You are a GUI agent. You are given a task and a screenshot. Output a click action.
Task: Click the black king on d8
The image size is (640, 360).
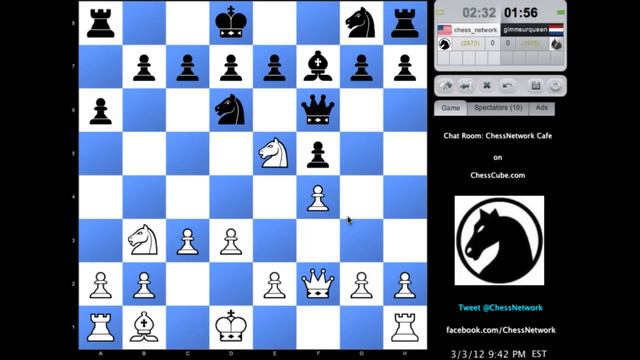pos(231,23)
